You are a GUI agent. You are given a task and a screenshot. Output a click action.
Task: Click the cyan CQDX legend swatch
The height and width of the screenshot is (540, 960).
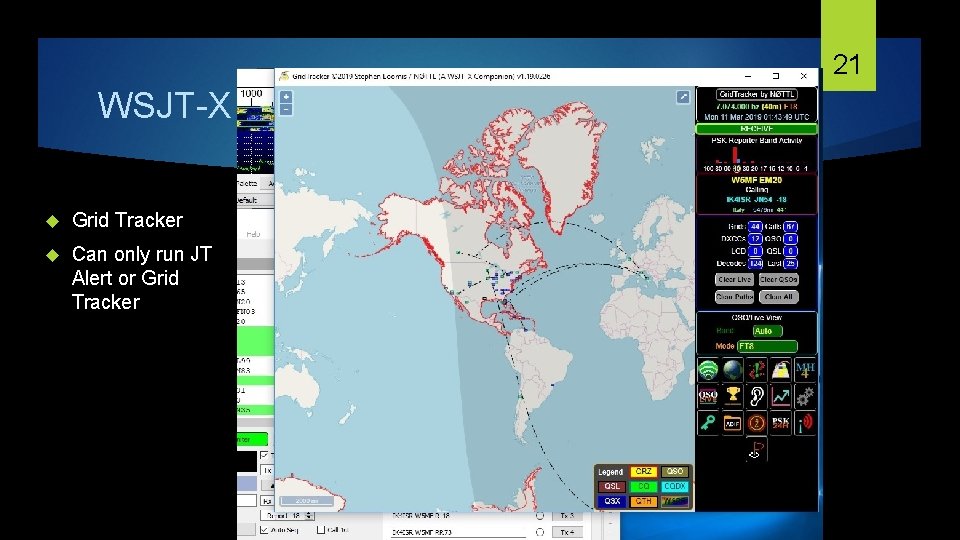[x=675, y=486]
